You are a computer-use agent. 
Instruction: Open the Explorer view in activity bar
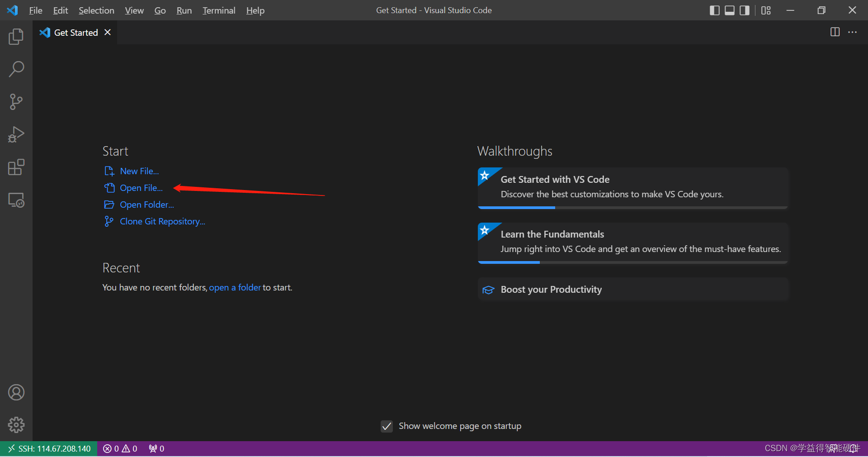[16, 37]
